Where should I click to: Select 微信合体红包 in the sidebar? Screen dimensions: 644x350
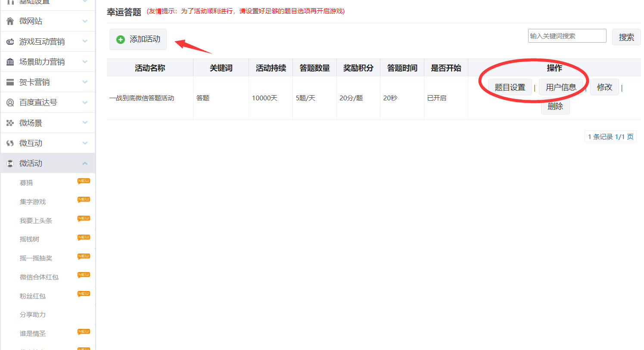click(x=39, y=277)
